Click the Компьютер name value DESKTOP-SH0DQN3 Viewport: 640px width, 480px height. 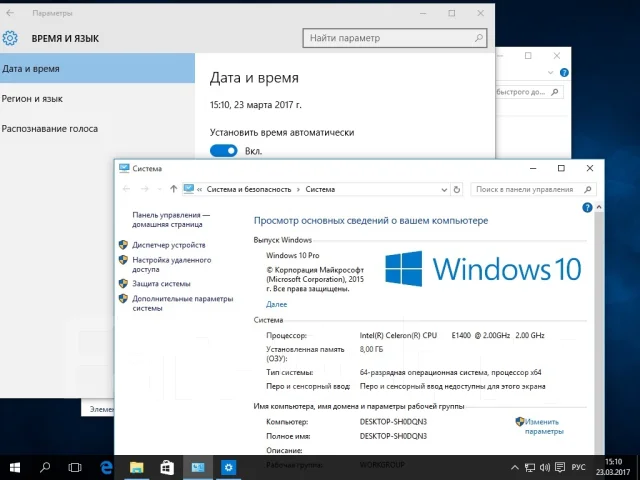tap(393, 422)
